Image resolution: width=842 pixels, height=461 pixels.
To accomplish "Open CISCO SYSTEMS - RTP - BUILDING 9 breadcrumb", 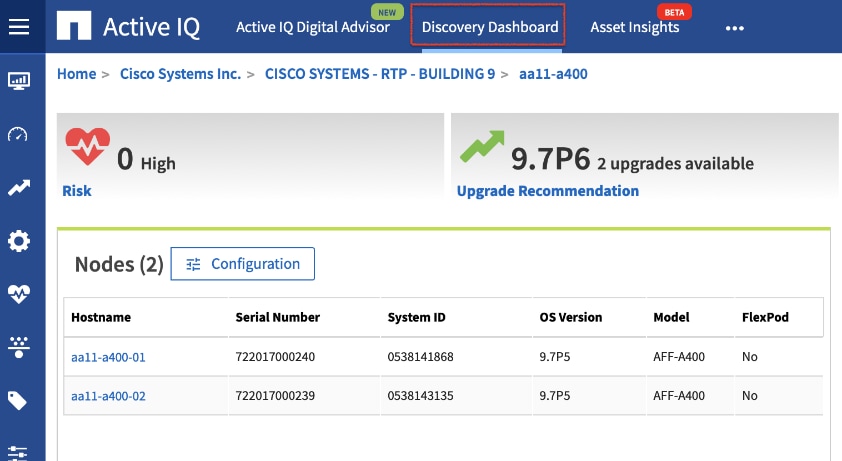I will click(380, 74).
